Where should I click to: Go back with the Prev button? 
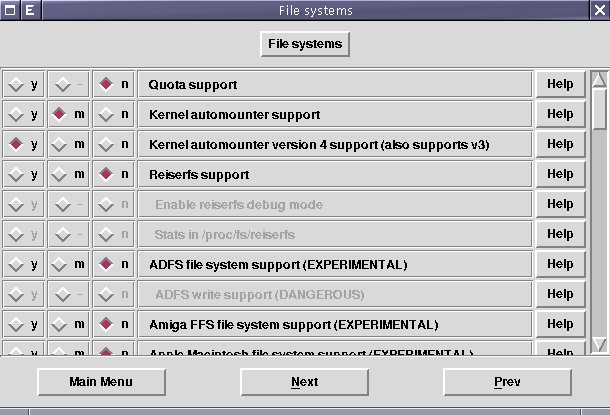pyautogui.click(x=507, y=382)
